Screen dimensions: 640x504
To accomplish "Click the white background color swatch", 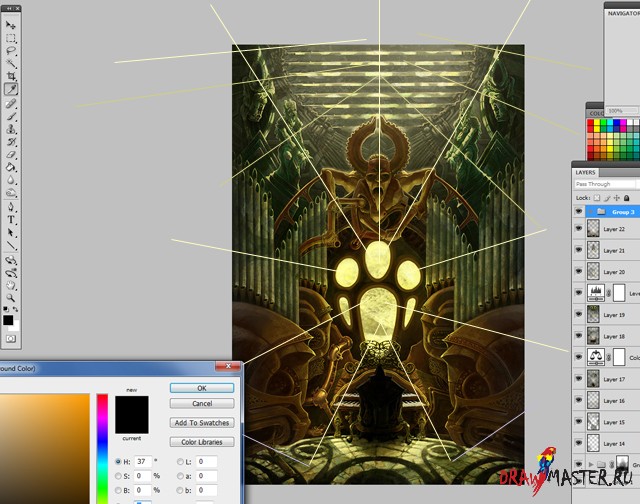I will [x=15, y=326].
